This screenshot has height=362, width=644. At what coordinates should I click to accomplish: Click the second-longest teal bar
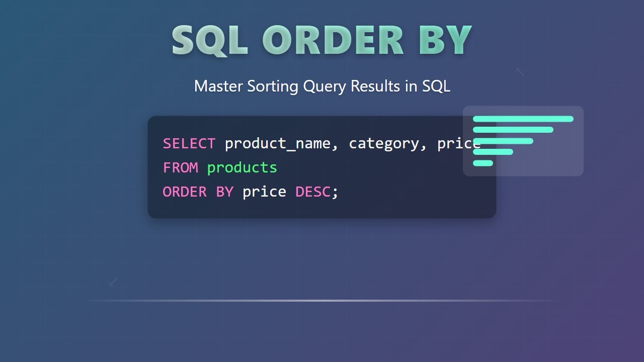tap(513, 130)
